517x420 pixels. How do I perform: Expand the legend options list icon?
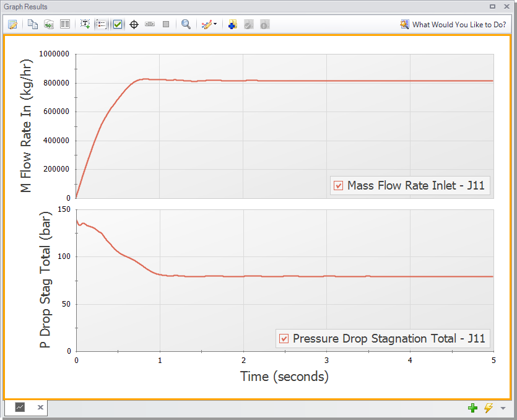point(102,24)
